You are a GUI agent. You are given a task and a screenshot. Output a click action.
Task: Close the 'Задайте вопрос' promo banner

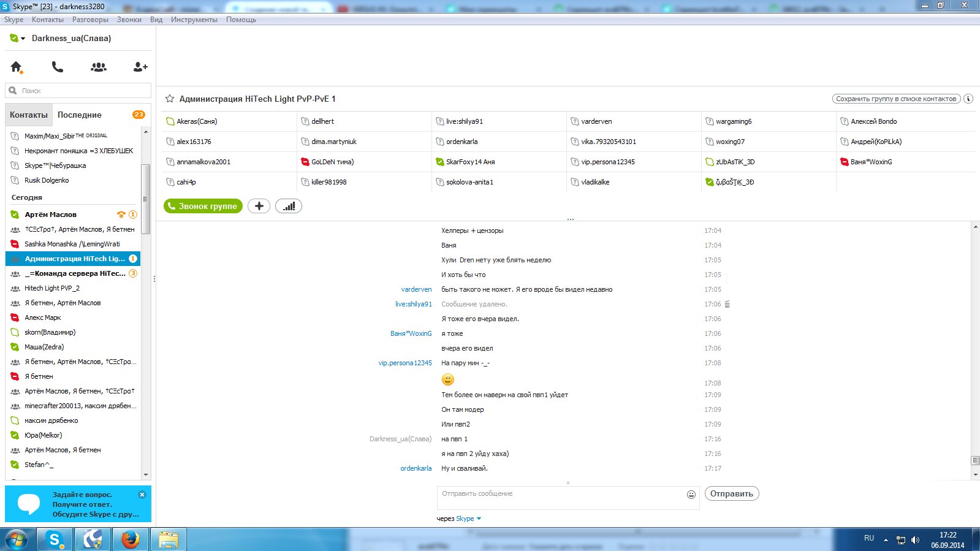tap(142, 495)
